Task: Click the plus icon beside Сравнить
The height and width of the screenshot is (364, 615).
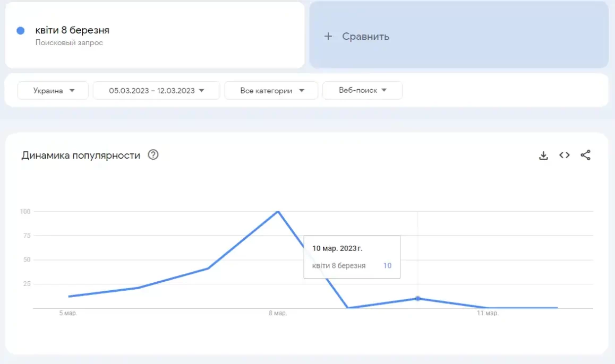Action: 328,37
